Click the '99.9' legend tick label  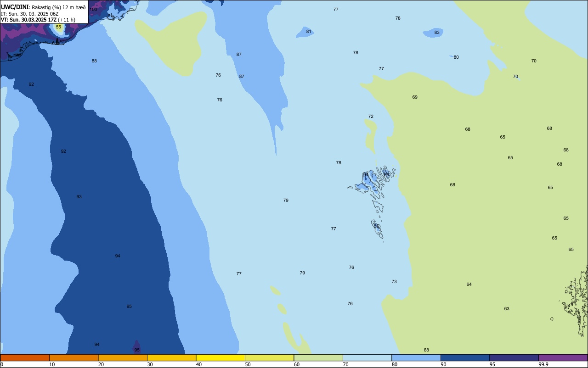543,364
